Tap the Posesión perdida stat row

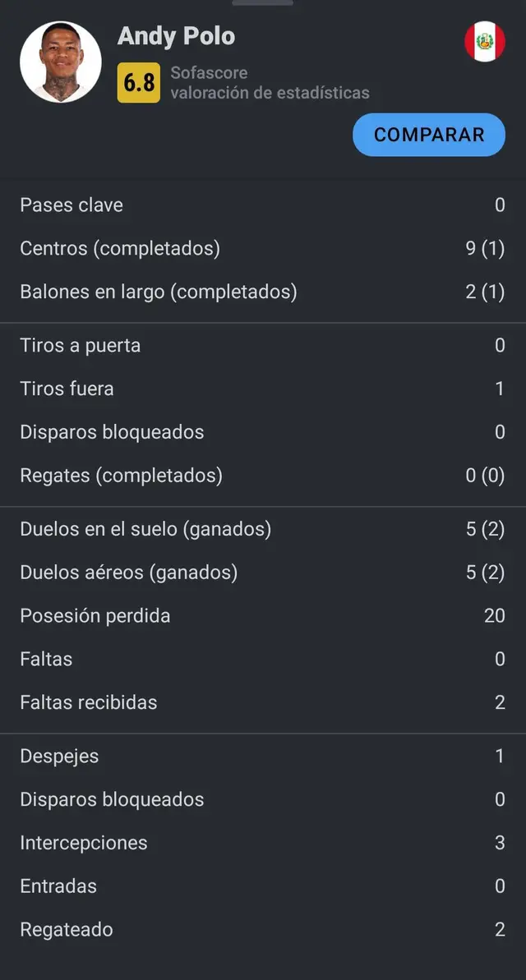point(263,615)
